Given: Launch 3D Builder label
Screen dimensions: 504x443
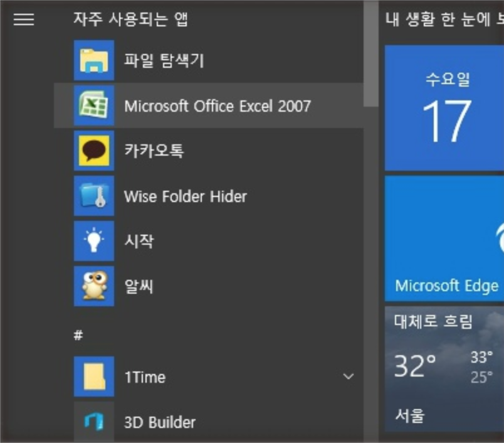Looking at the screenshot, I should point(160,422).
